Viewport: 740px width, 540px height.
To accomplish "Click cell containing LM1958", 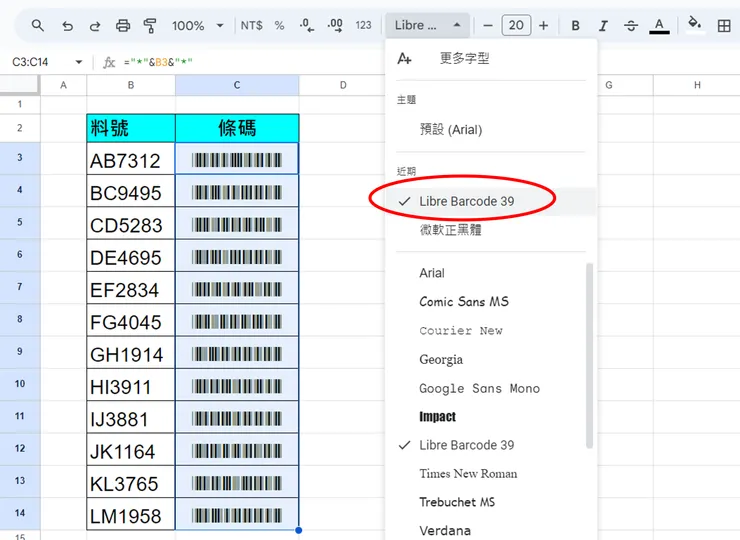I will 131,514.
